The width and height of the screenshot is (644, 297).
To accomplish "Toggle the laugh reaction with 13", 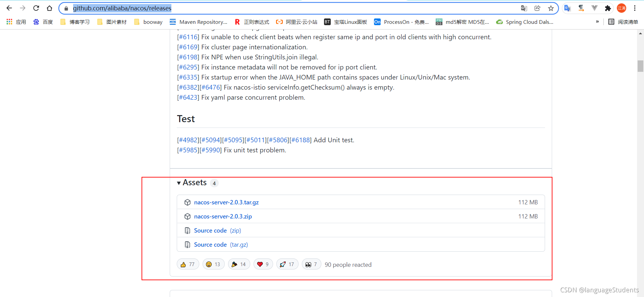I will coord(213,264).
